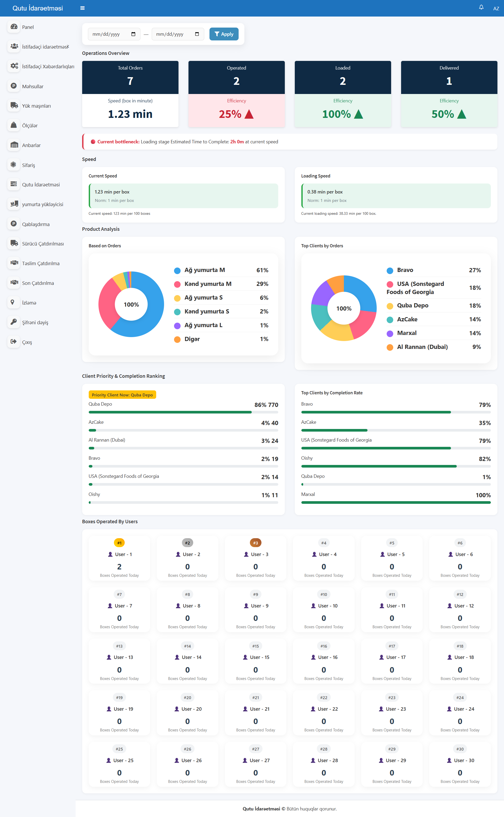This screenshot has height=817, width=504.
Task: Open the start date calendar picker
Action: point(133,34)
